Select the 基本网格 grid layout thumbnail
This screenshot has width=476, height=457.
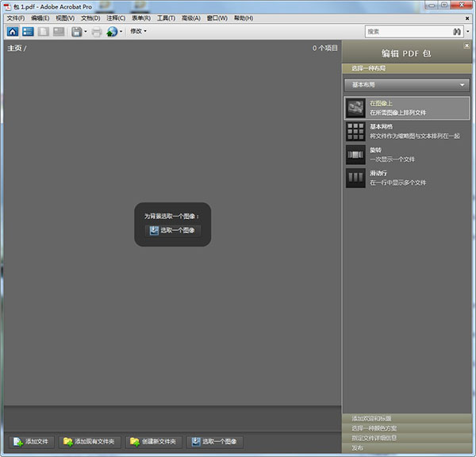(x=355, y=132)
